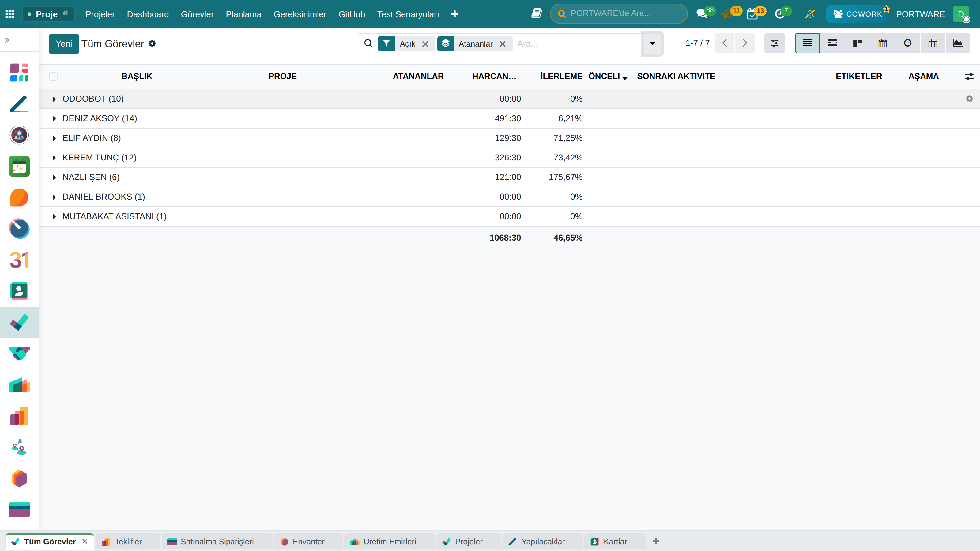Focus the PORTWARE'de Ara search field
Viewport: 980px width, 551px height.
tap(619, 14)
